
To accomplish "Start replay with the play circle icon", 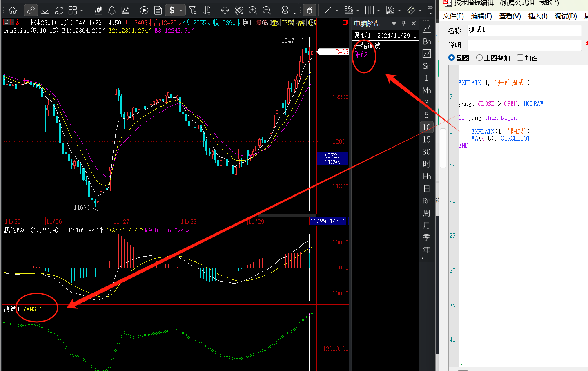I will [144, 10].
